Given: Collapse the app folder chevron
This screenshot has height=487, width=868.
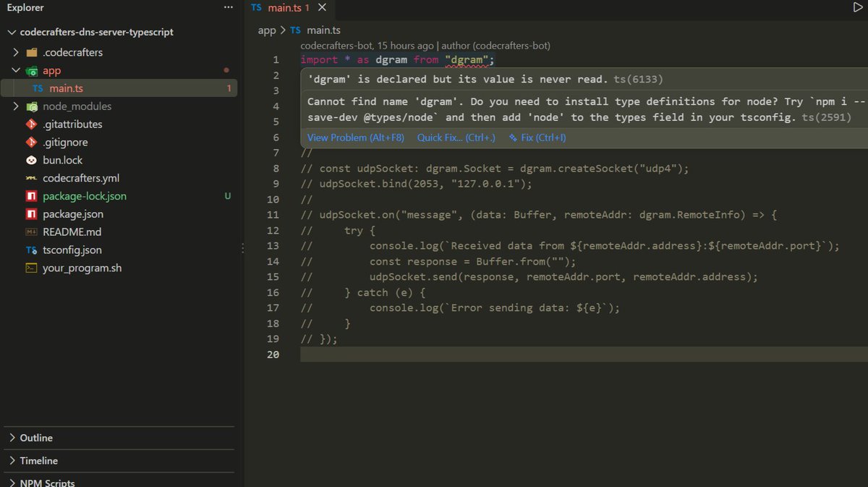Looking at the screenshot, I should tap(16, 71).
